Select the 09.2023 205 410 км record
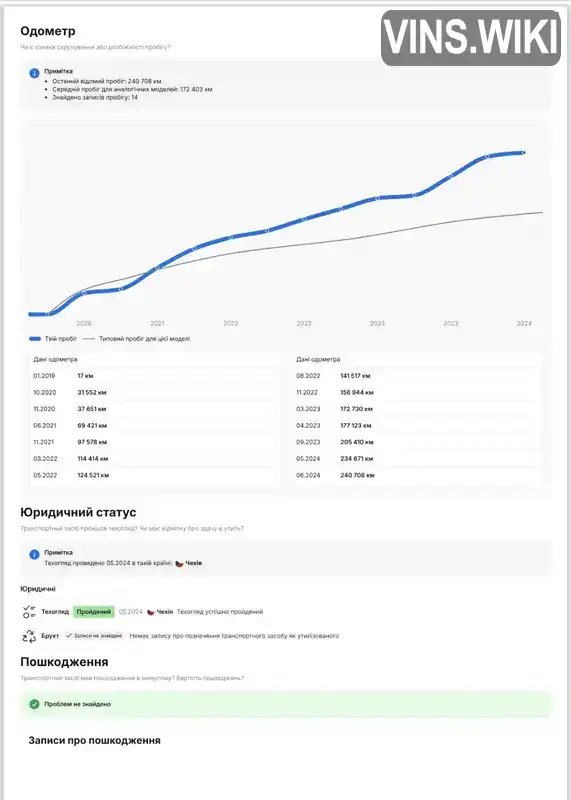Viewport: 571px width, 800px height. [x=417, y=442]
